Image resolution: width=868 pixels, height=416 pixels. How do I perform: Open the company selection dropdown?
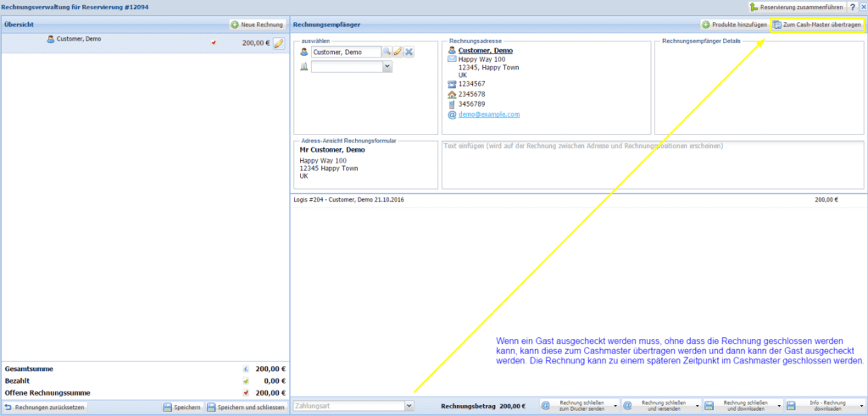[x=387, y=67]
